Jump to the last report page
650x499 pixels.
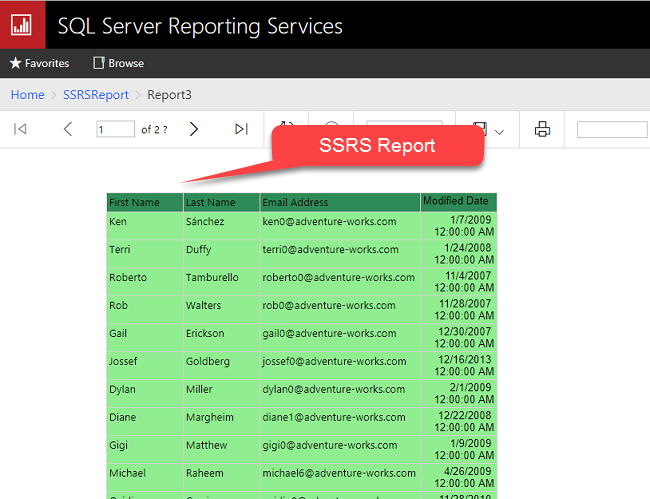click(241, 129)
